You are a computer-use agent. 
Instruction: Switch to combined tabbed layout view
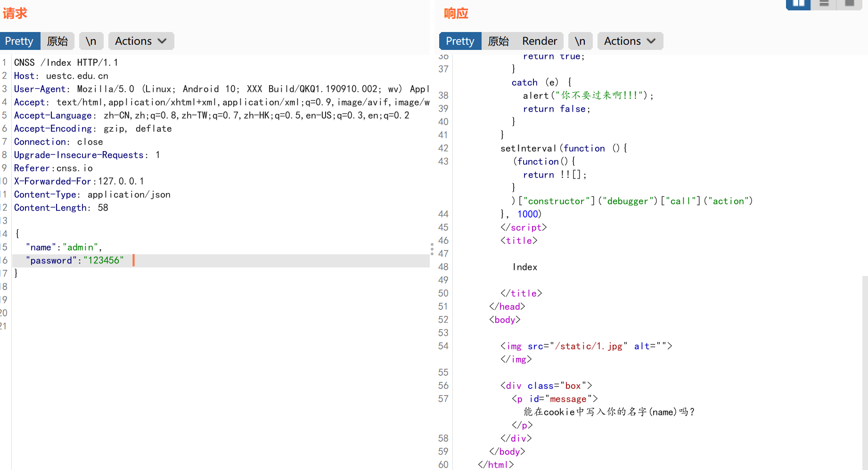pyautogui.click(x=849, y=4)
